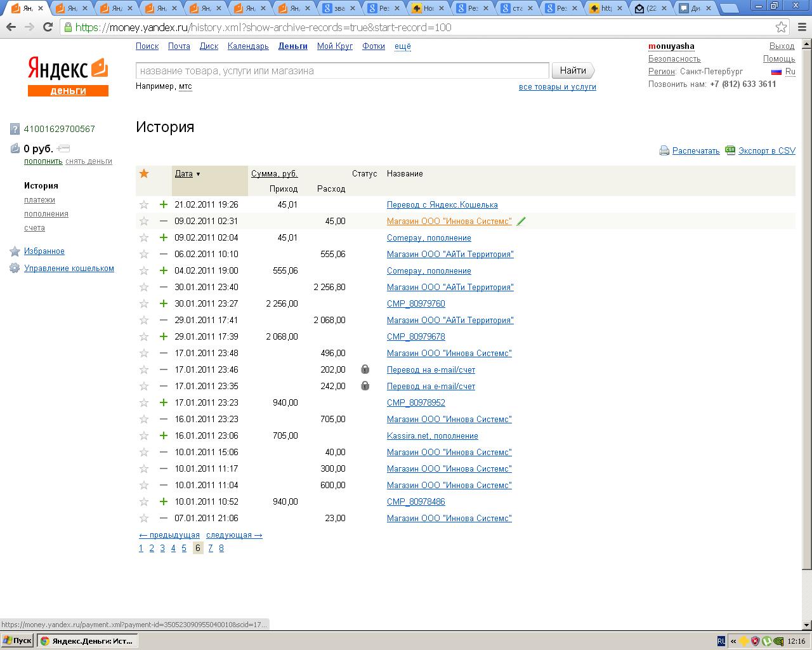Click browser forward arrow
The height and width of the screenshot is (650, 812).
click(x=29, y=27)
